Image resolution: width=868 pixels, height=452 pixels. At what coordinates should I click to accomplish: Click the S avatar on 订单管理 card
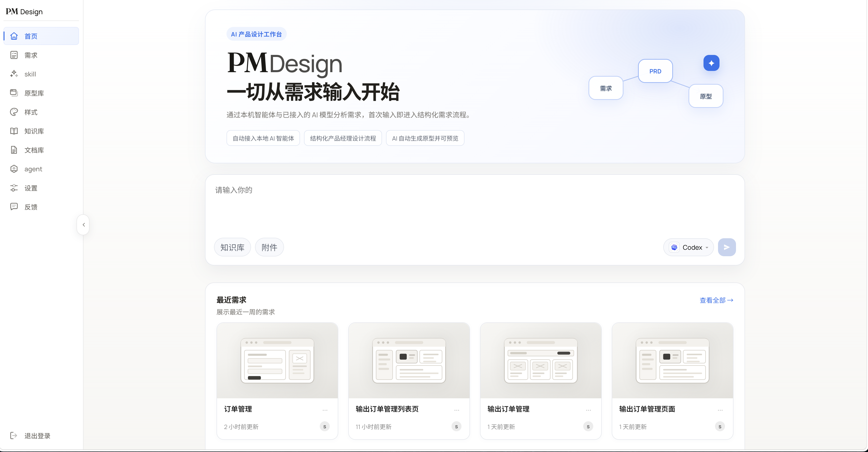(325, 427)
